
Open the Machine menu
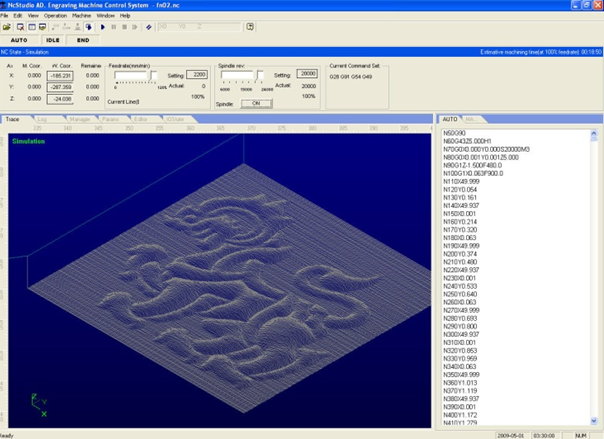[82, 16]
